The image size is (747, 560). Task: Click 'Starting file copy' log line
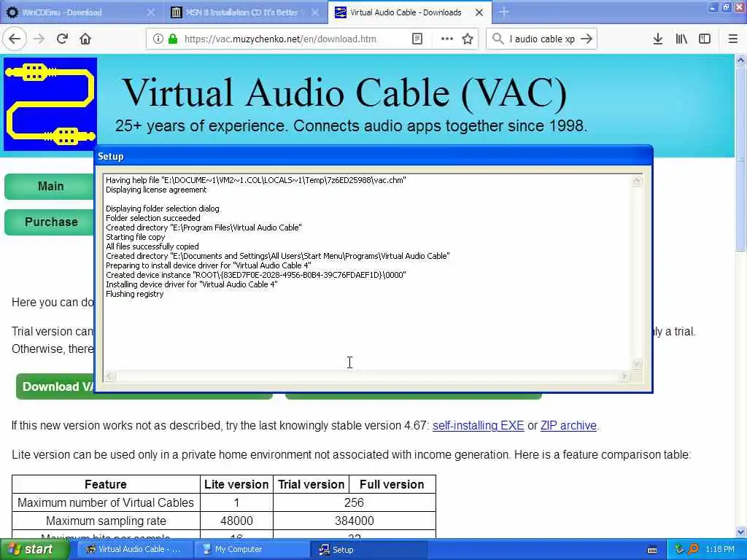click(x=135, y=237)
